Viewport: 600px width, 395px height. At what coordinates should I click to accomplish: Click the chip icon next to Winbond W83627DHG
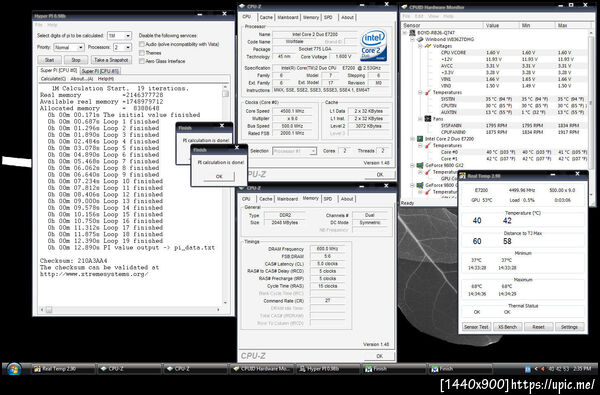coord(420,39)
